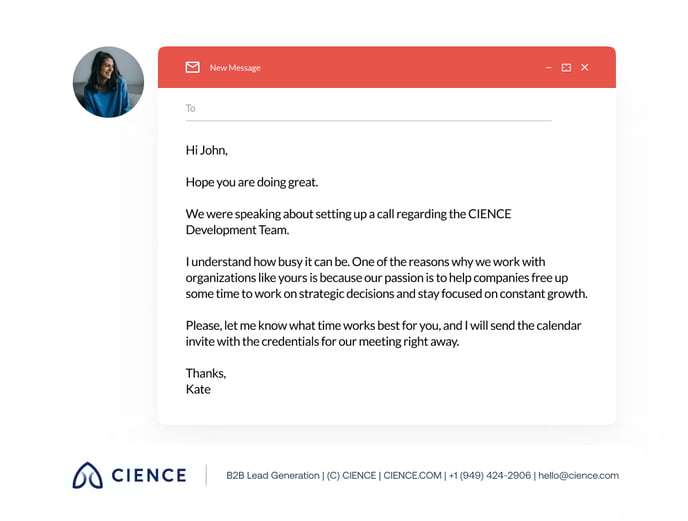Screen dimensions: 688x521
Task: Click the envelope mail icon
Action: pos(192,67)
